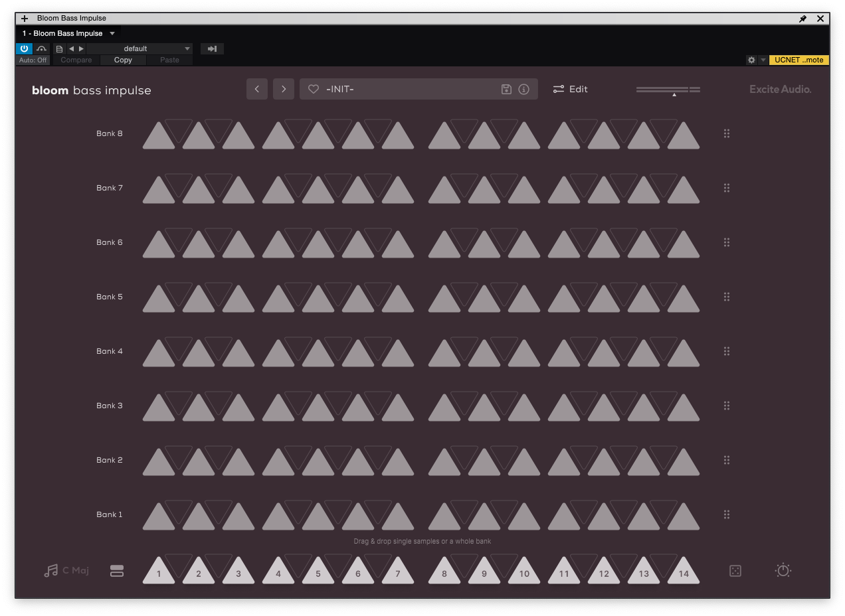Expand the arrow next to settings gear
This screenshot has width=845, height=616.
pyautogui.click(x=763, y=60)
